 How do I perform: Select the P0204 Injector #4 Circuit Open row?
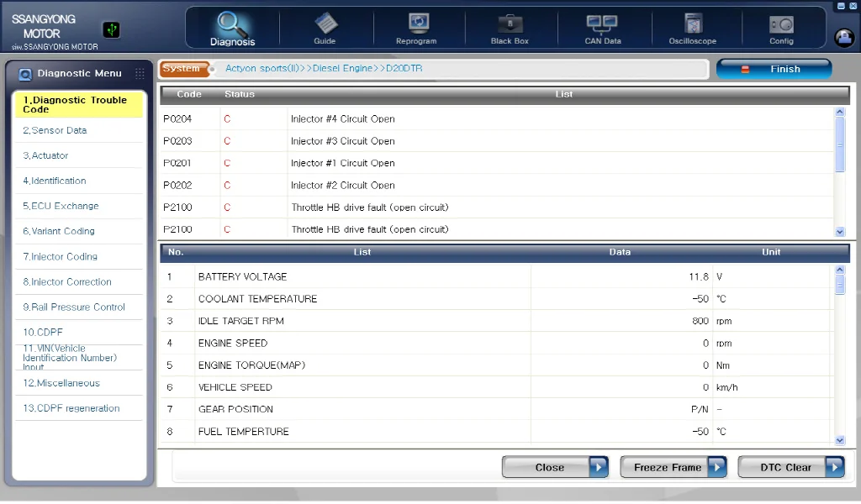(x=497, y=119)
